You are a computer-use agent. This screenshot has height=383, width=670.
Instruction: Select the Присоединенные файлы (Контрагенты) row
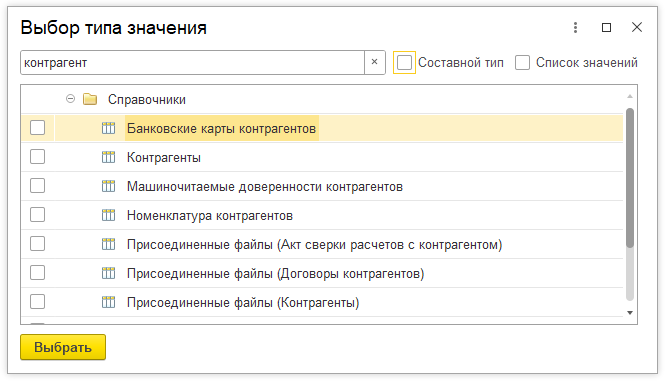coord(322,303)
